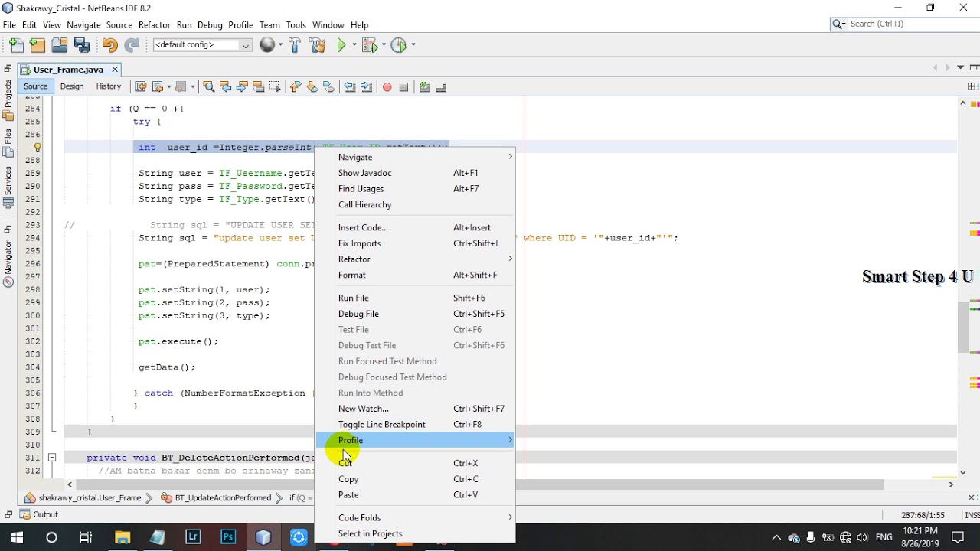This screenshot has width=980, height=551.
Task: Toggle highlight search icon in editor toolbar
Action: coord(258,86)
